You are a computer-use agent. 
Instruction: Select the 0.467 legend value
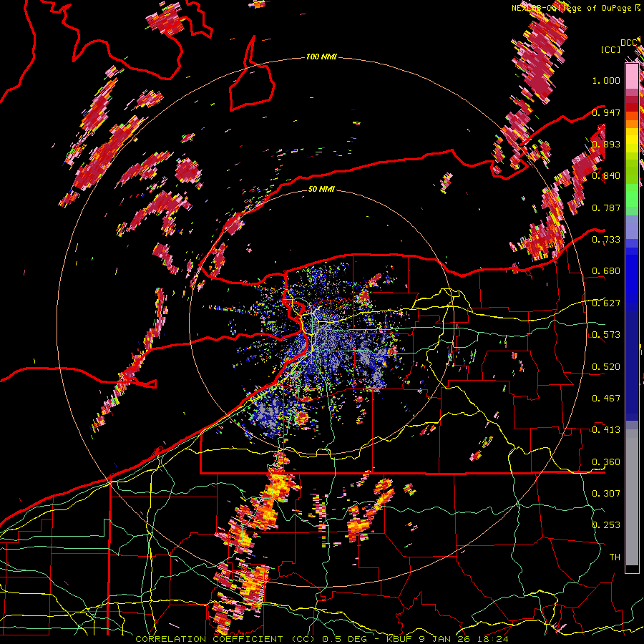pos(606,399)
